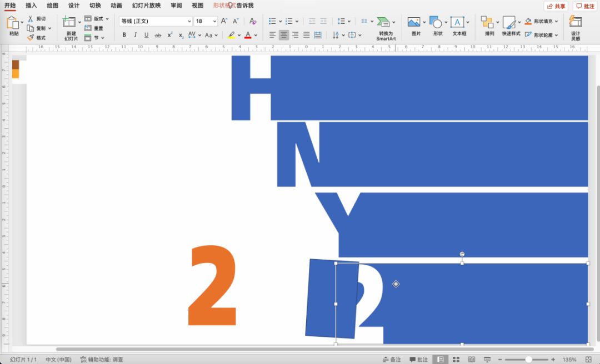This screenshot has width=600, height=364.
Task: Click the Design Ideas (设计灵感) icon
Action: pos(576,22)
